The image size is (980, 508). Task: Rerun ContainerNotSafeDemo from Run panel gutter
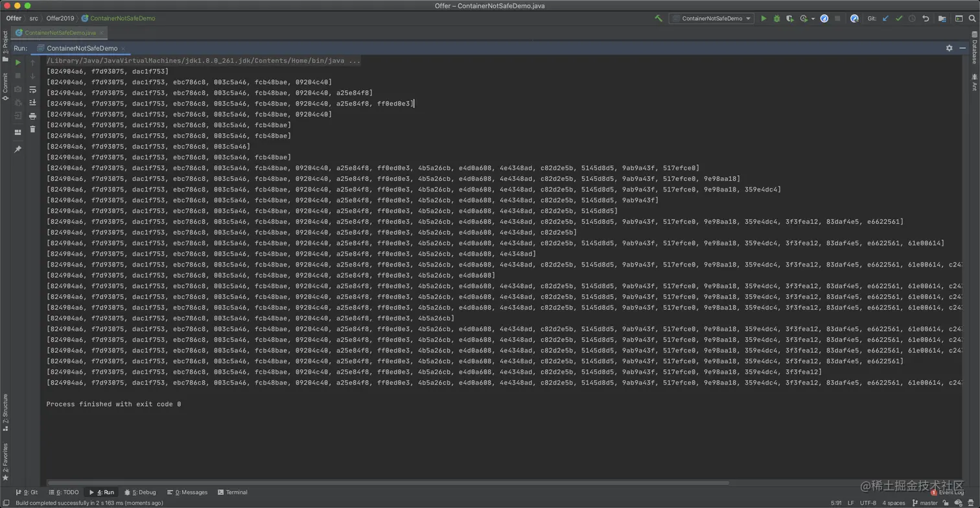coord(18,63)
